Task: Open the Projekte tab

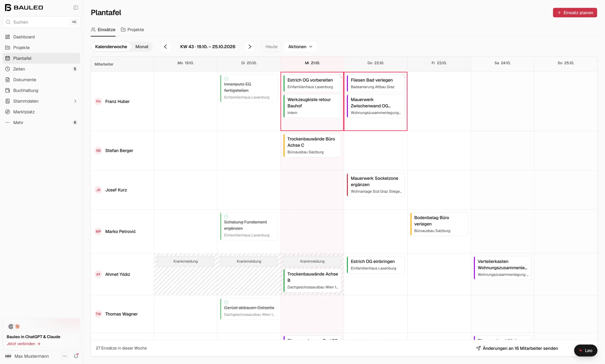Action: click(x=132, y=30)
